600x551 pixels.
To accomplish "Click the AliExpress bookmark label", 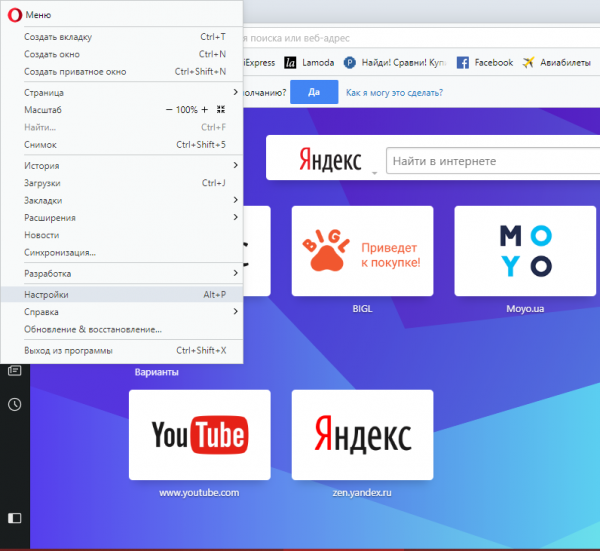I will tap(259, 62).
